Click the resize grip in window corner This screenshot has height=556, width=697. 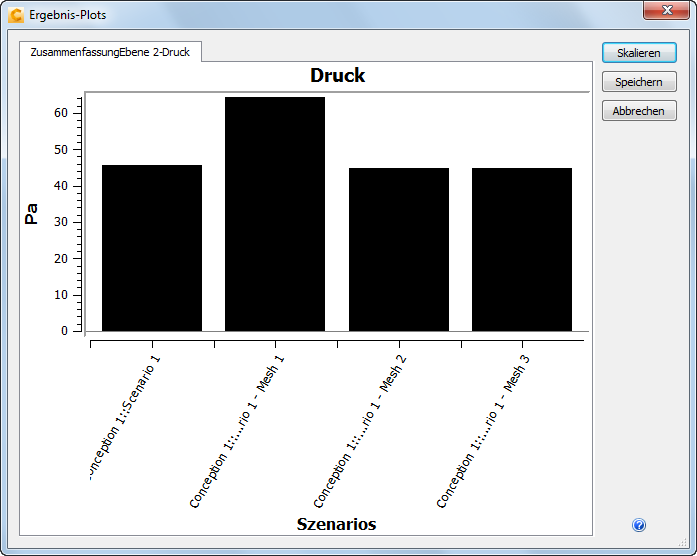[683, 542]
